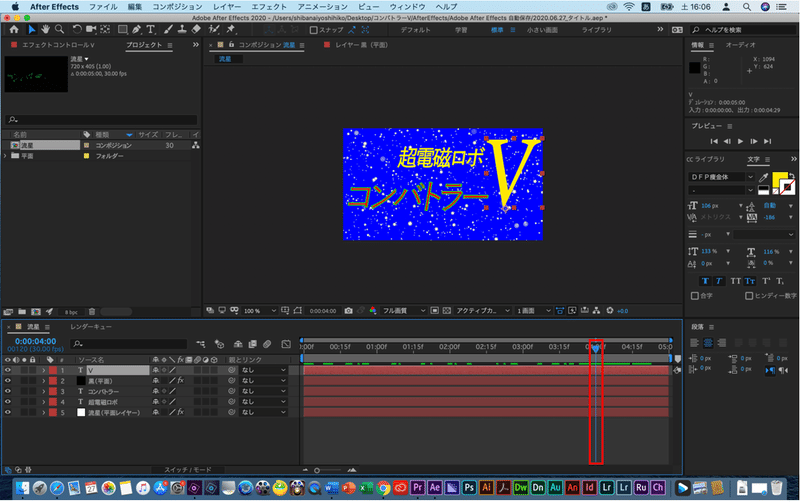Hide layer 1 V with eye icon

pyautogui.click(x=8, y=370)
